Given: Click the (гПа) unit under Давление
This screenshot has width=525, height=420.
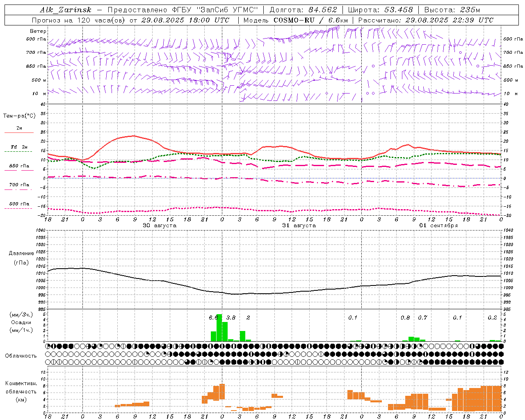Looking at the screenshot, I should pos(21,263).
